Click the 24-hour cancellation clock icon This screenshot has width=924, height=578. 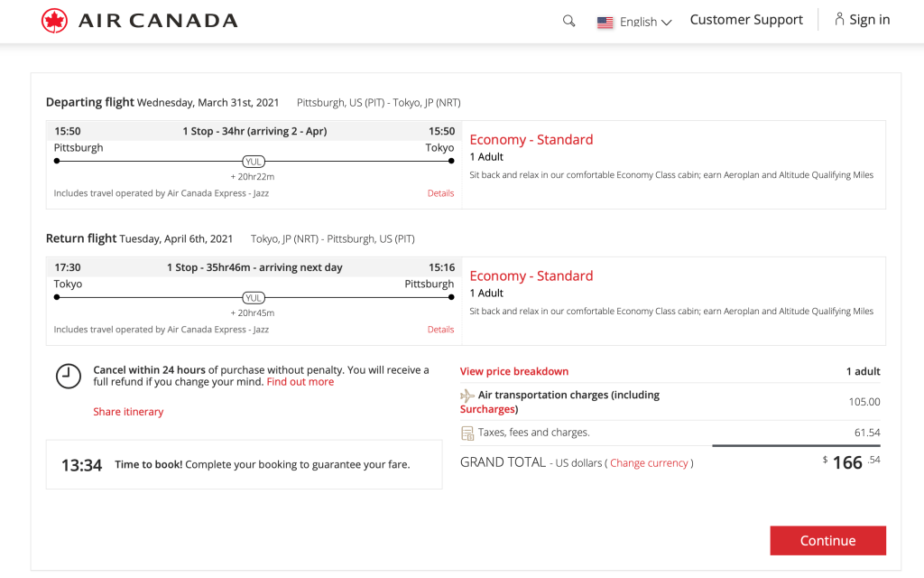pyautogui.click(x=69, y=376)
